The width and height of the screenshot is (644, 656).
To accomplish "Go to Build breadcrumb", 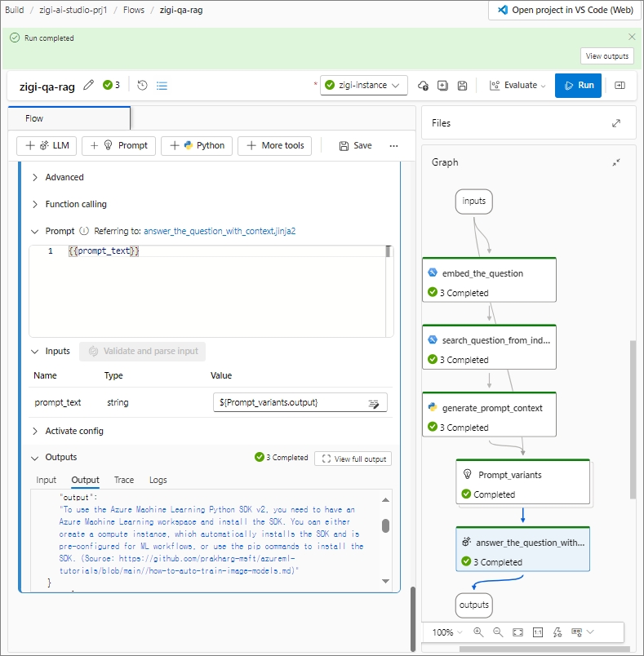I will pos(14,10).
